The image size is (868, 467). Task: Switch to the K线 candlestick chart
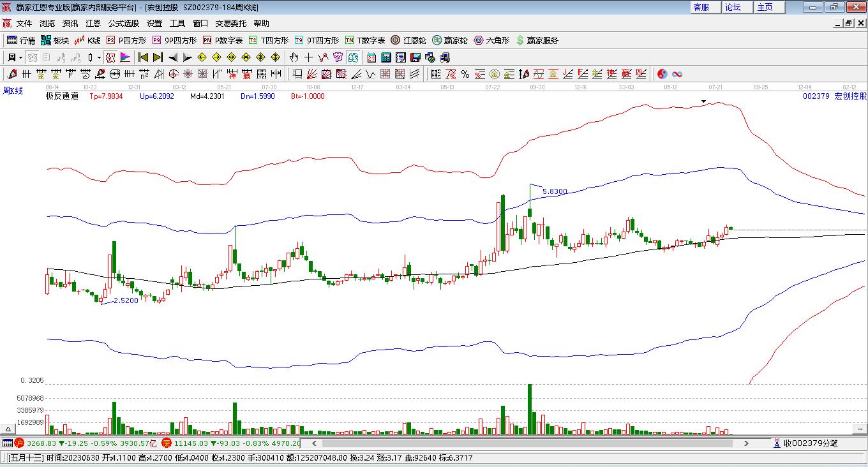(87, 40)
